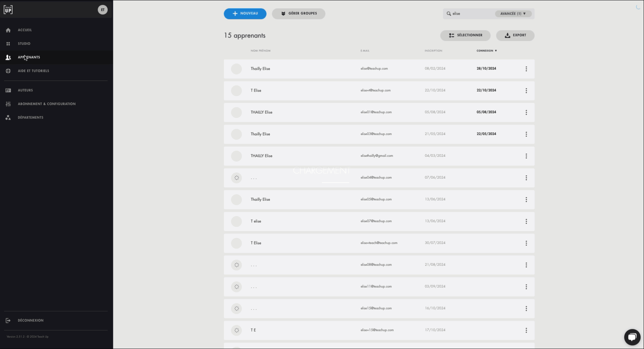Screen dimensions: 644x349
Task: Open three-dot menu for elise@teachup.com row
Action: pyautogui.click(x=526, y=69)
